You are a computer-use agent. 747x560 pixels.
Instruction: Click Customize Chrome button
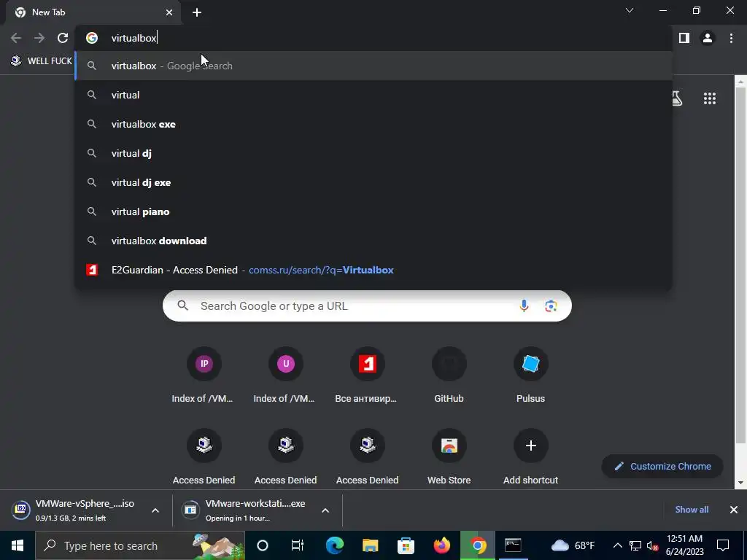(662, 466)
